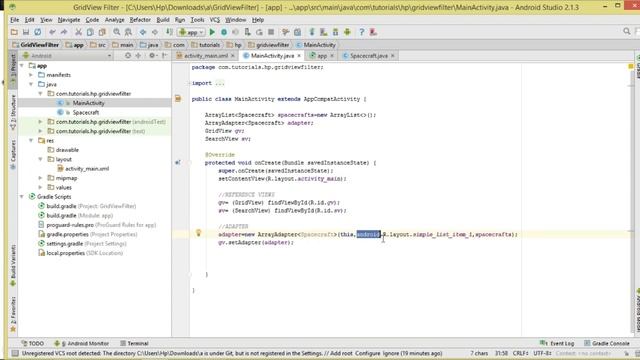
Task: Open the File menu
Action: point(15,20)
